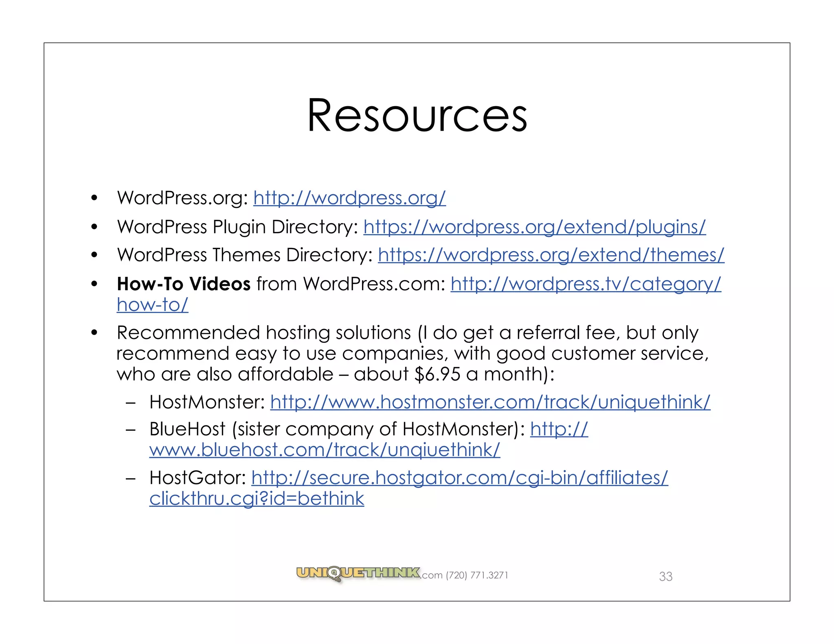Open the WordPress Themes Directory link
This screenshot has height=644, width=834.
551,255
